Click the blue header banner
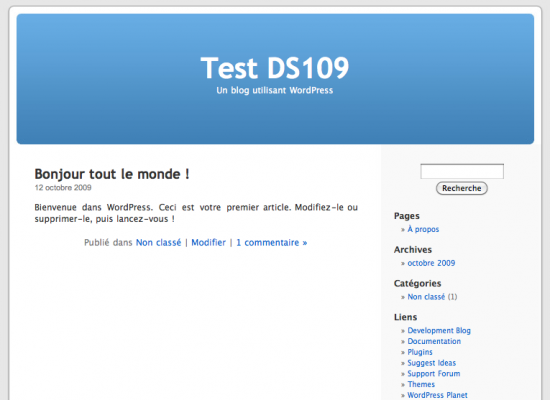550x400 pixels. tap(275, 116)
